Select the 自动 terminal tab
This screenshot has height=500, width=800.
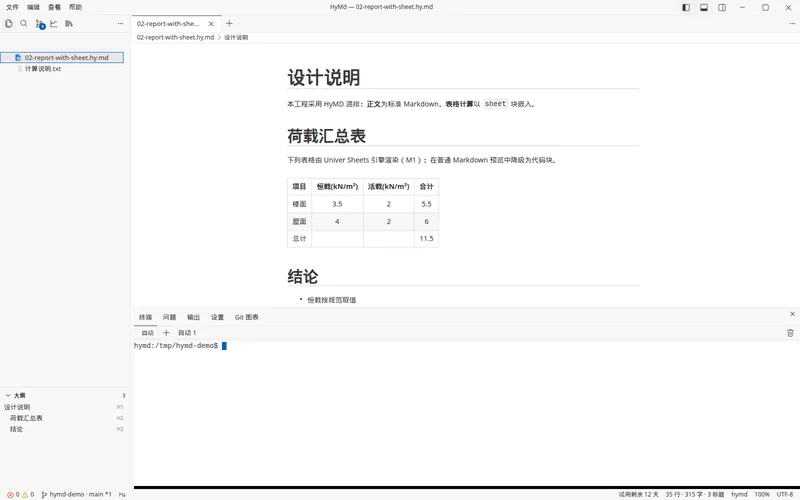pos(147,333)
